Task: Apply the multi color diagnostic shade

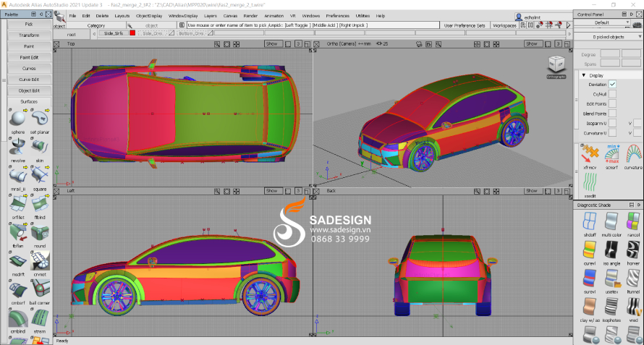Action: tap(611, 222)
